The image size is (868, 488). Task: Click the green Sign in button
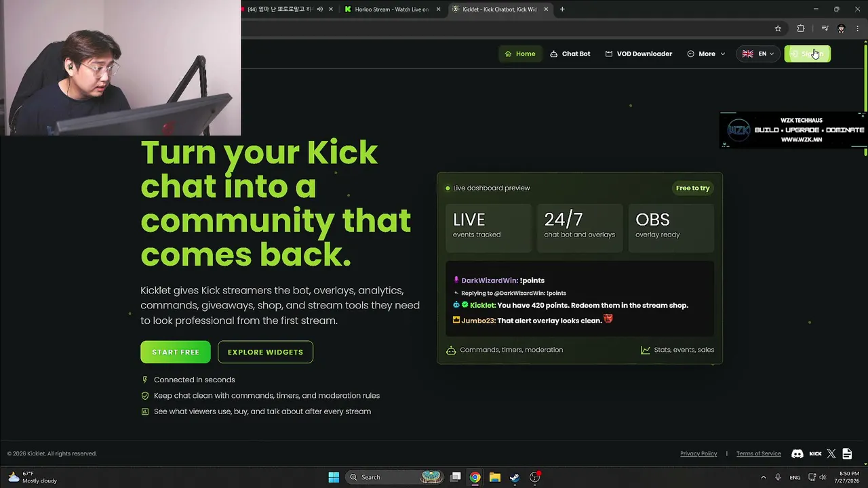pos(807,54)
